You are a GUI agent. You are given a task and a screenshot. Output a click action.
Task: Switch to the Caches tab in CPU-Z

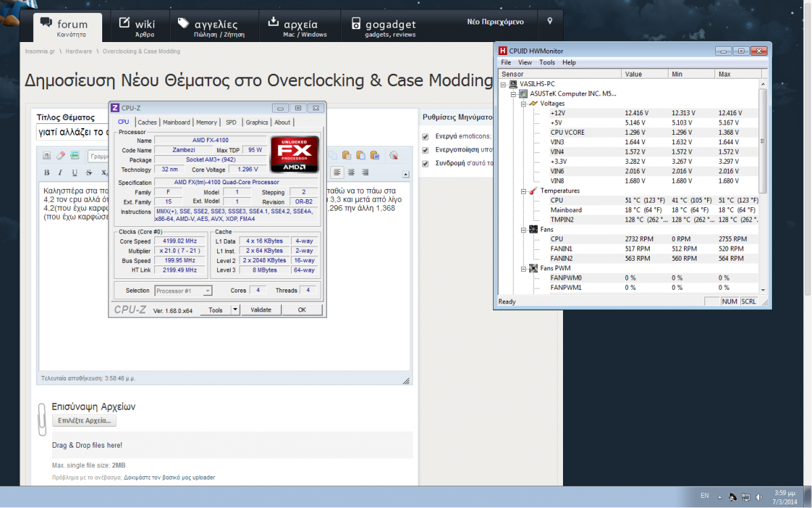point(148,123)
